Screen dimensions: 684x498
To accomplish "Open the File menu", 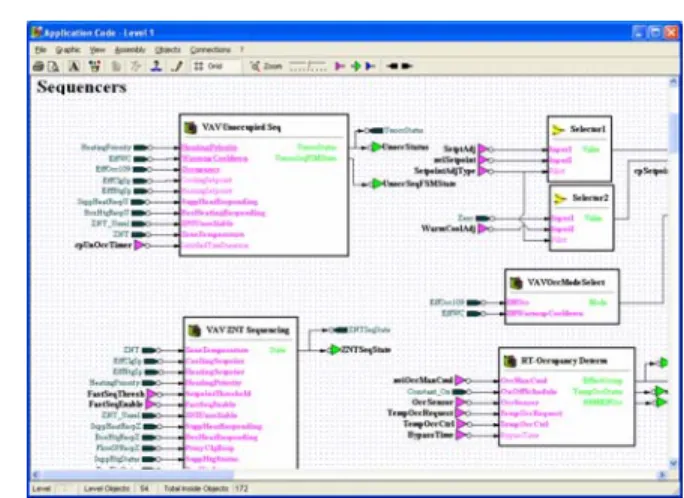I will pyautogui.click(x=41, y=50).
